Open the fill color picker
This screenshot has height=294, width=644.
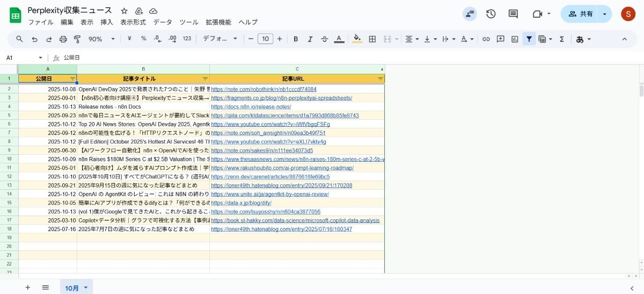pos(357,39)
